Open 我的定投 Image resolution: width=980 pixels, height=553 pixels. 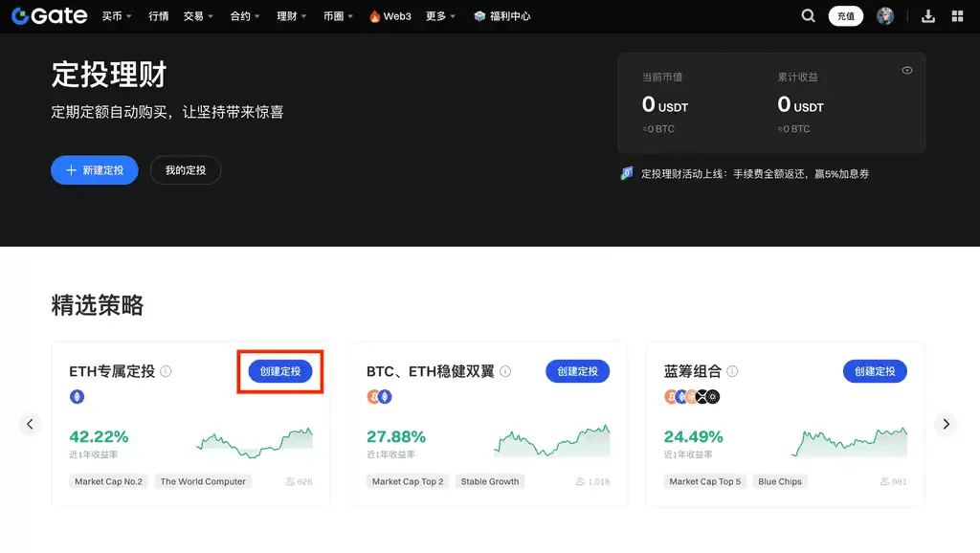[x=185, y=169]
